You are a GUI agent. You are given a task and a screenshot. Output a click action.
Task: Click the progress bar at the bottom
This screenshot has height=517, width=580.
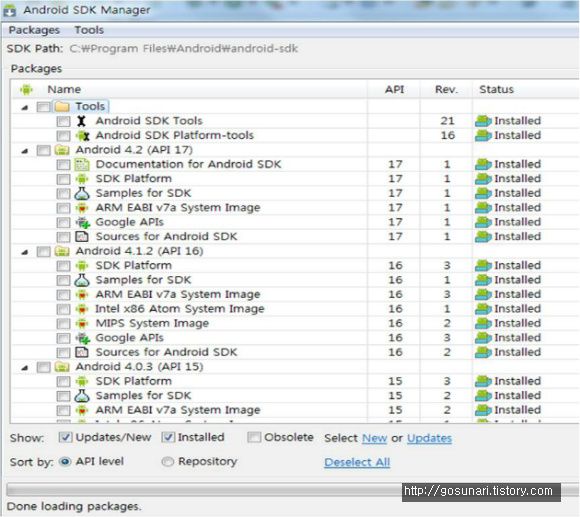click(x=292, y=489)
